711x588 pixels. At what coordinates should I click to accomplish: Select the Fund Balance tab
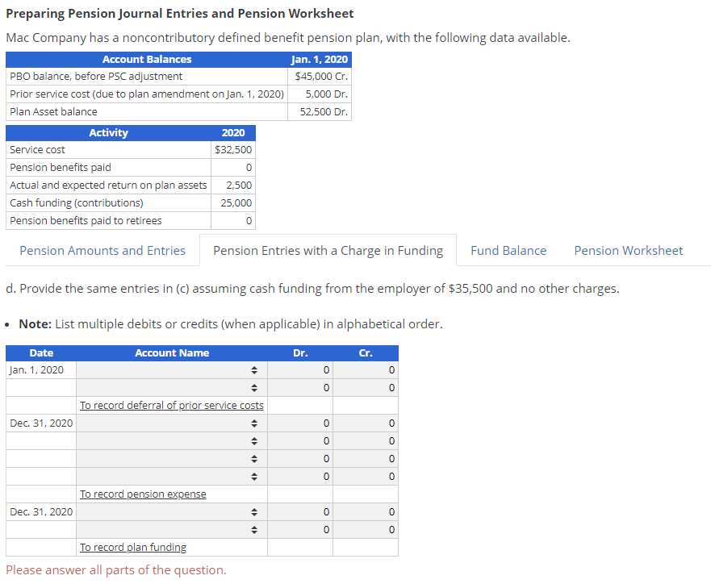pyautogui.click(x=508, y=251)
